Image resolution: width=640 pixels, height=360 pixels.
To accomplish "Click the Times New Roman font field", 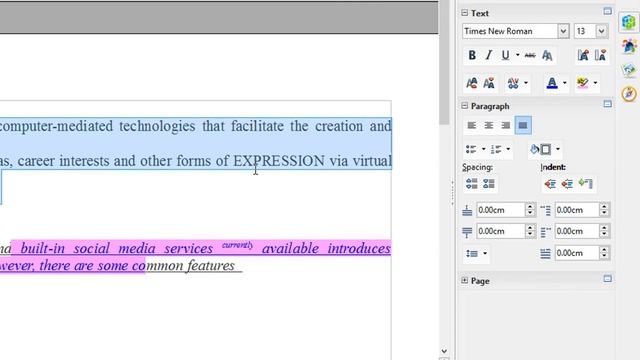I will (x=510, y=31).
